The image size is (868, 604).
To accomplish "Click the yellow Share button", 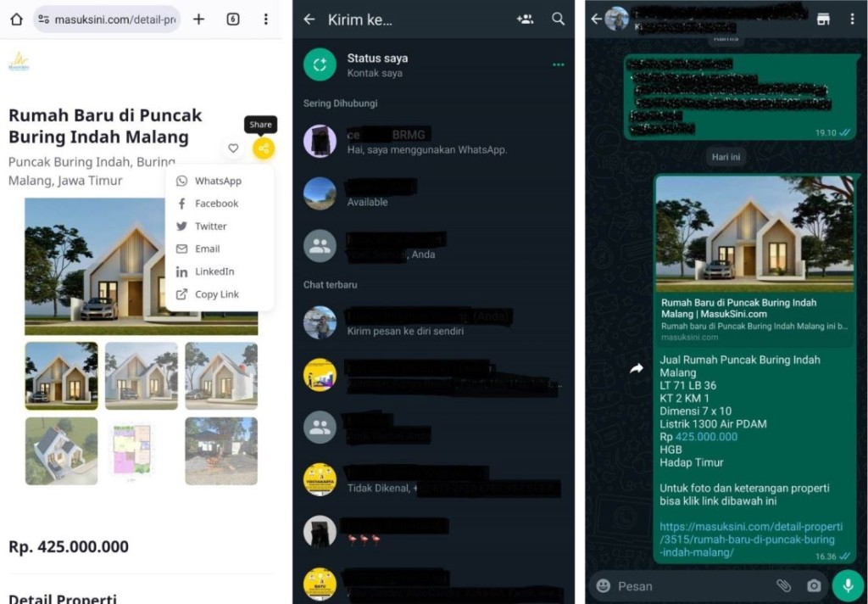I will tap(264, 148).
